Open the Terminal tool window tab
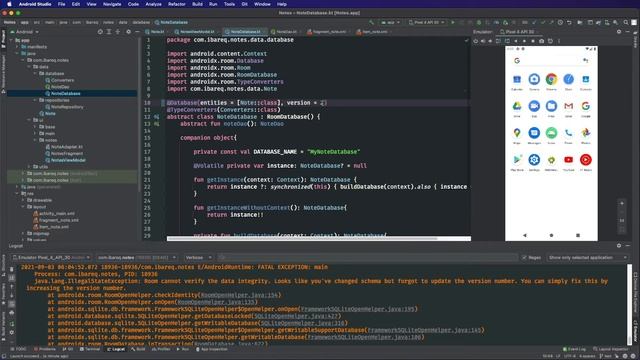 point(90,349)
